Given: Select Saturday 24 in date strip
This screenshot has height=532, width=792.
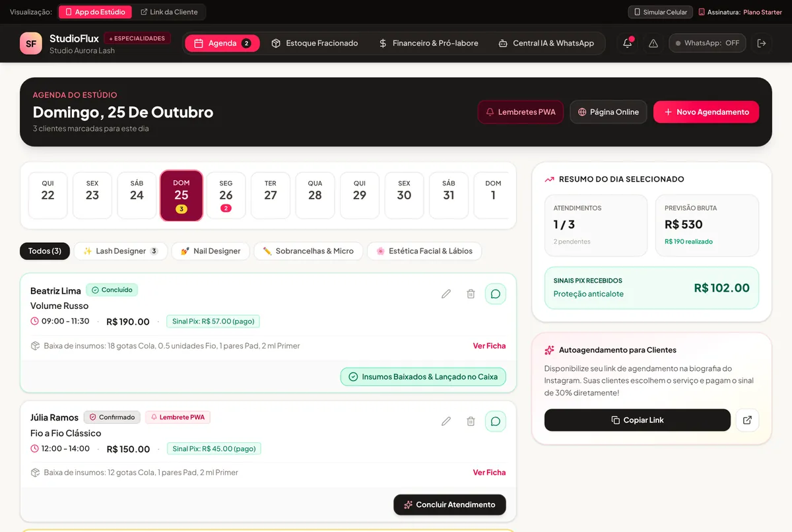Looking at the screenshot, I should click(137, 195).
